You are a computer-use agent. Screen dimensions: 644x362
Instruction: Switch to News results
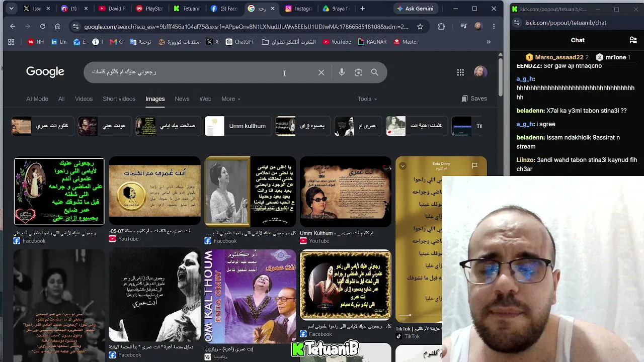tap(182, 99)
